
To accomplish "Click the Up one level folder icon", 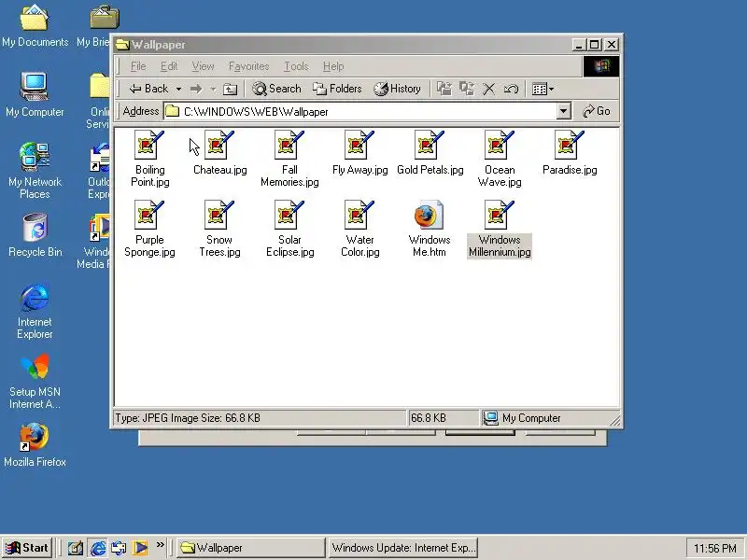I will [230, 89].
